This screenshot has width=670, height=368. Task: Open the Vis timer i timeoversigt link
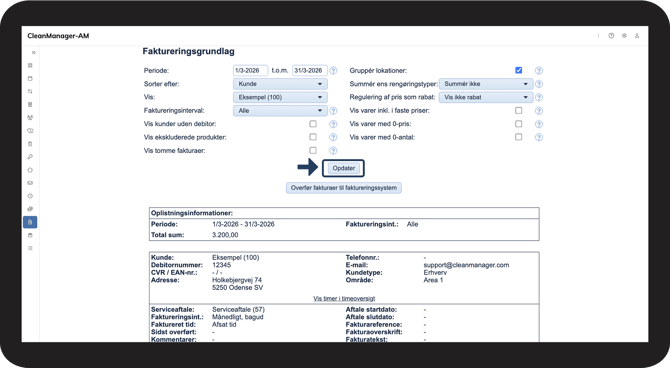(344, 298)
